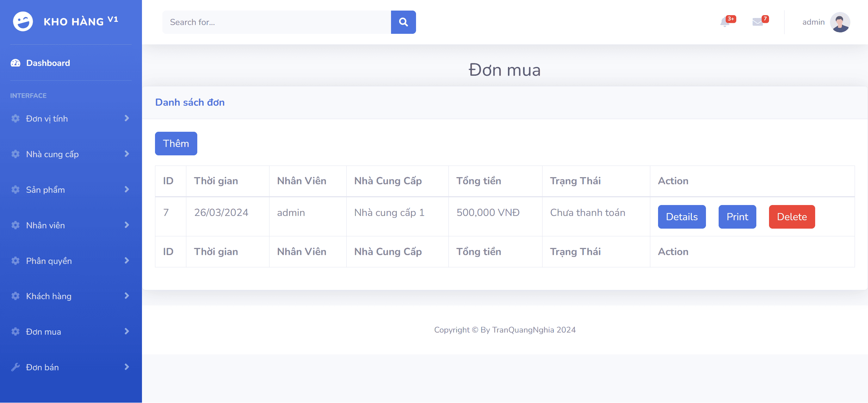Focus the Search for... input field
The image size is (868, 403).
click(277, 22)
